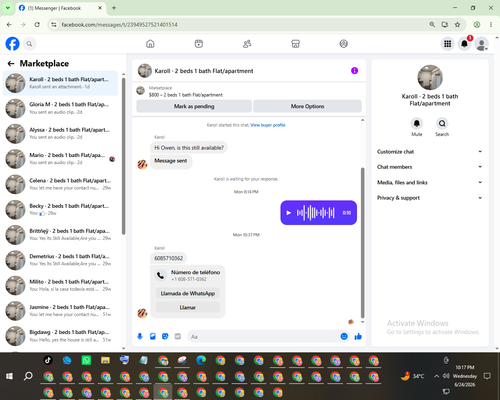The image size is (500, 400).
Task: Open the GIF picker icon
Action: coord(178,336)
